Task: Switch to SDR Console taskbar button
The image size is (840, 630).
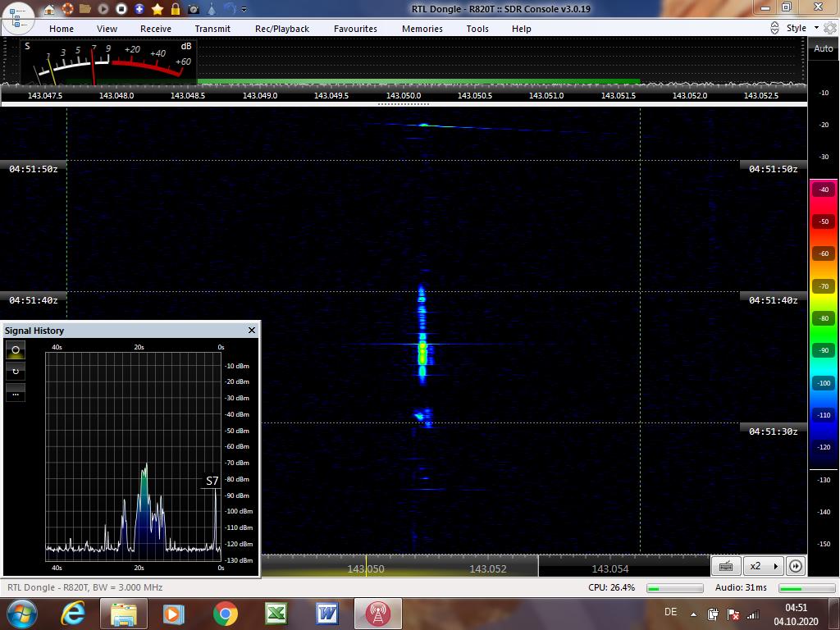Action: 377,614
